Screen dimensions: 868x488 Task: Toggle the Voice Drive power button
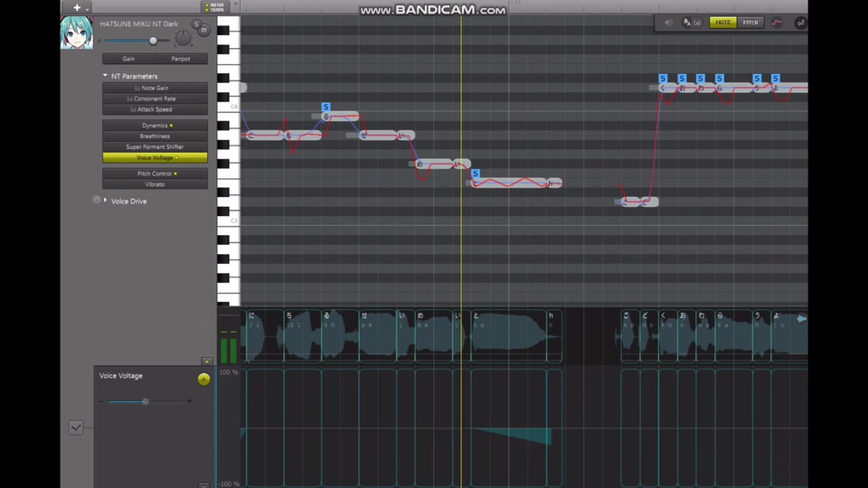pos(97,200)
